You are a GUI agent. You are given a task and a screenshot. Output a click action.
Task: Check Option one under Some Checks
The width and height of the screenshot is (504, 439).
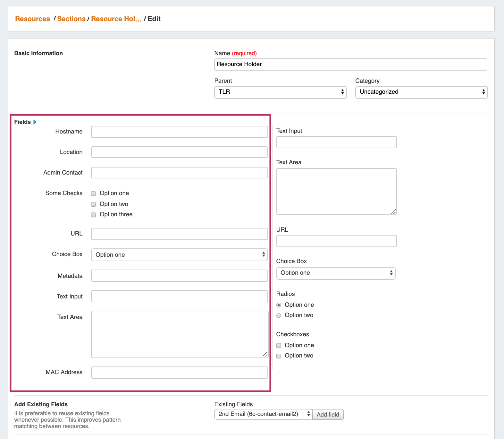94,194
